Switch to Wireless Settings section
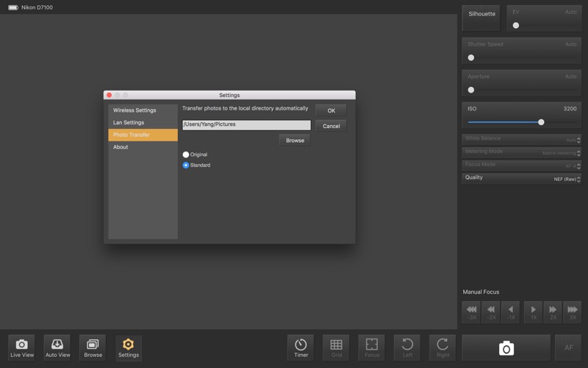Screen dimensions: 588x368 (x=143, y=110)
